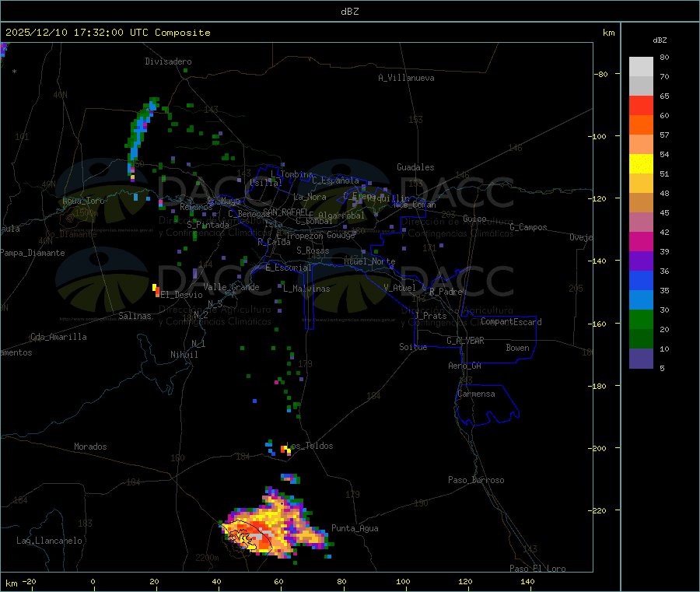Select the Salinas location label

135,316
